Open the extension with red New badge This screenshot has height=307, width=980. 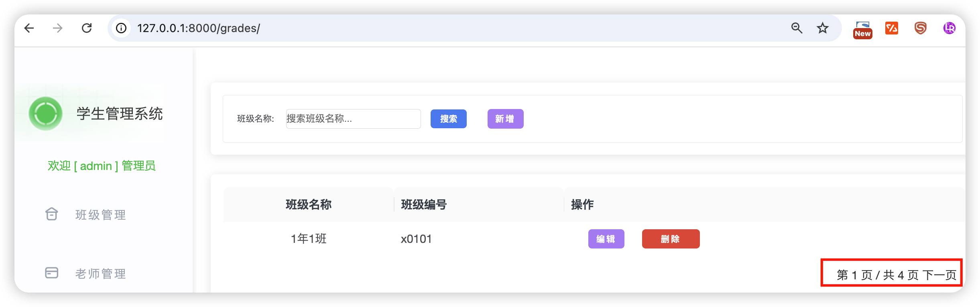(x=862, y=29)
